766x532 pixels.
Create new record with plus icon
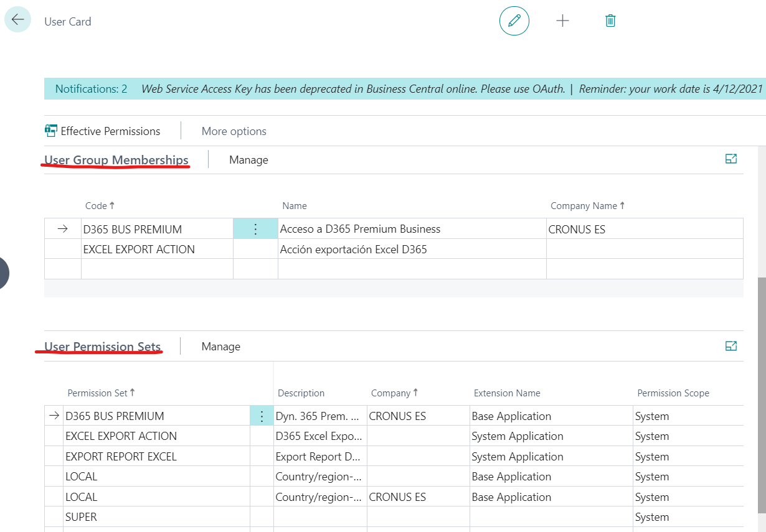pyautogui.click(x=562, y=21)
